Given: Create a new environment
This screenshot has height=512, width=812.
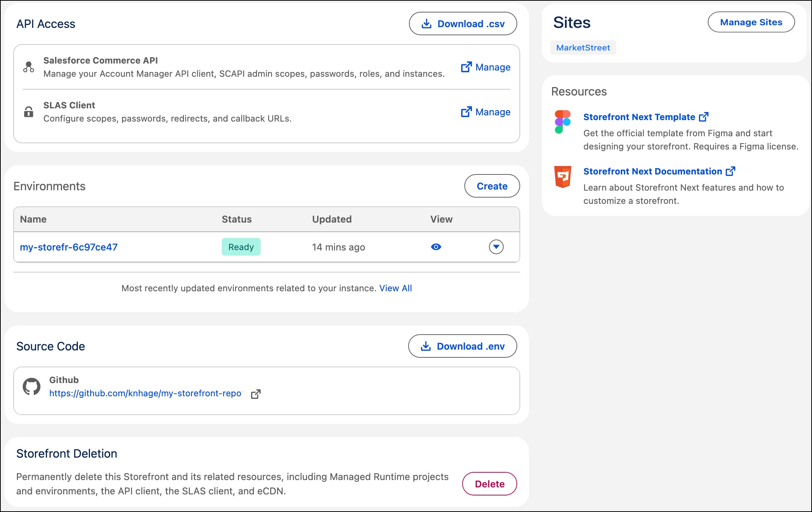Looking at the screenshot, I should (x=492, y=186).
